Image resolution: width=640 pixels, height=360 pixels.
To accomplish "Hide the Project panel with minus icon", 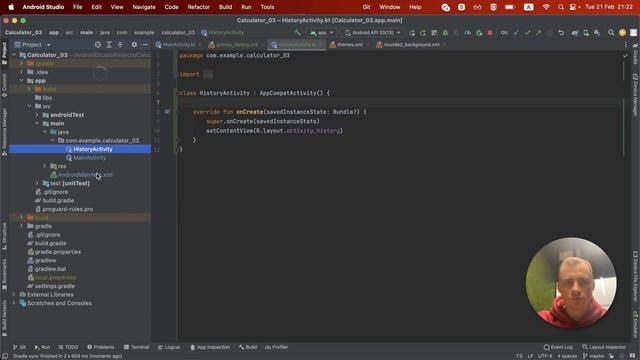I will tap(145, 44).
